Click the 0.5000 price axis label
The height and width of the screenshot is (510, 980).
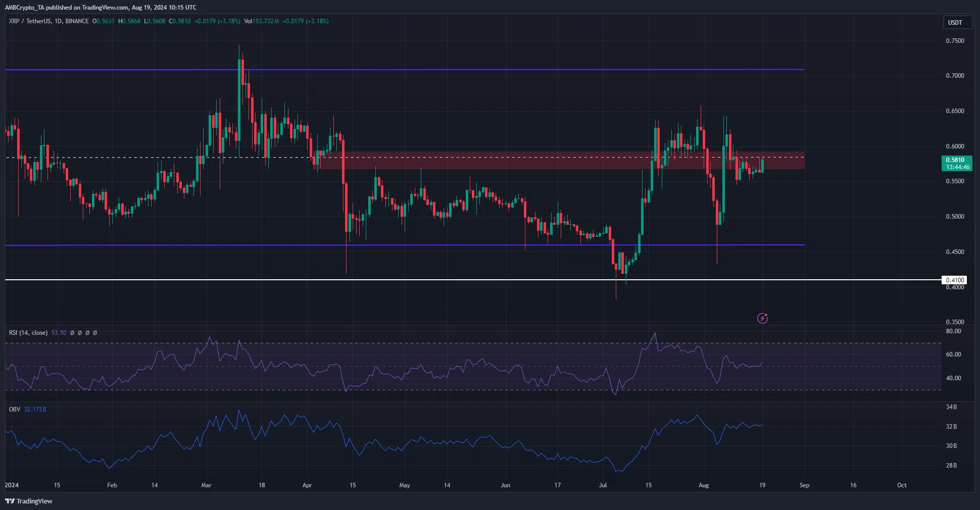click(x=955, y=217)
